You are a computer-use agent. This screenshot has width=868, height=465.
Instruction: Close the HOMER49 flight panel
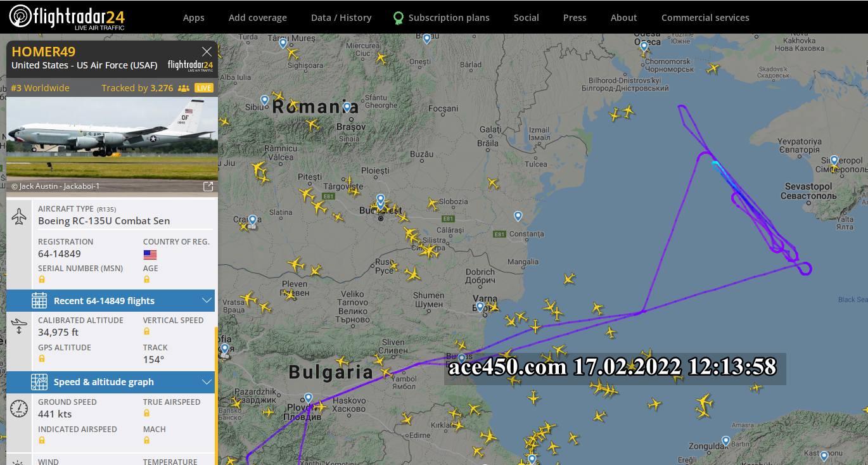pyautogui.click(x=207, y=51)
